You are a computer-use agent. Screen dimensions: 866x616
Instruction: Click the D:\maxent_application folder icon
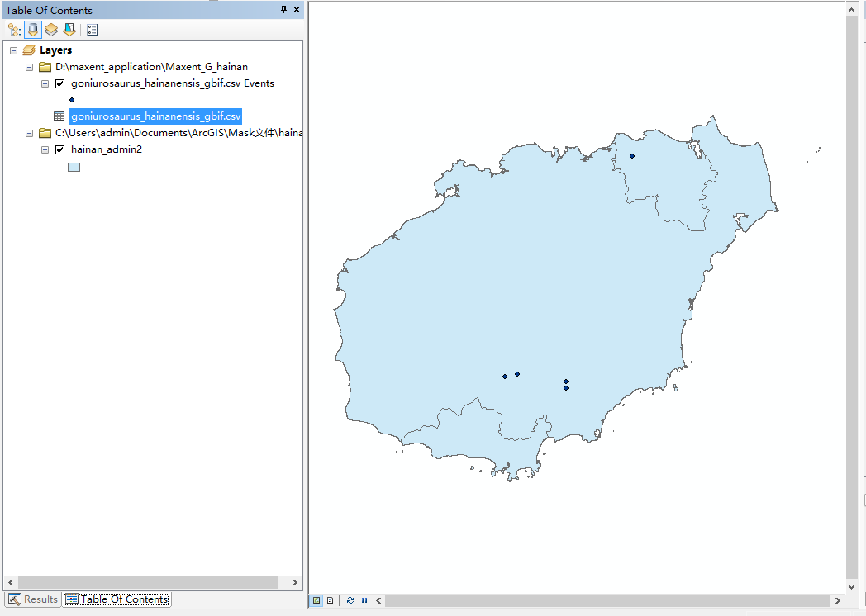tap(45, 67)
